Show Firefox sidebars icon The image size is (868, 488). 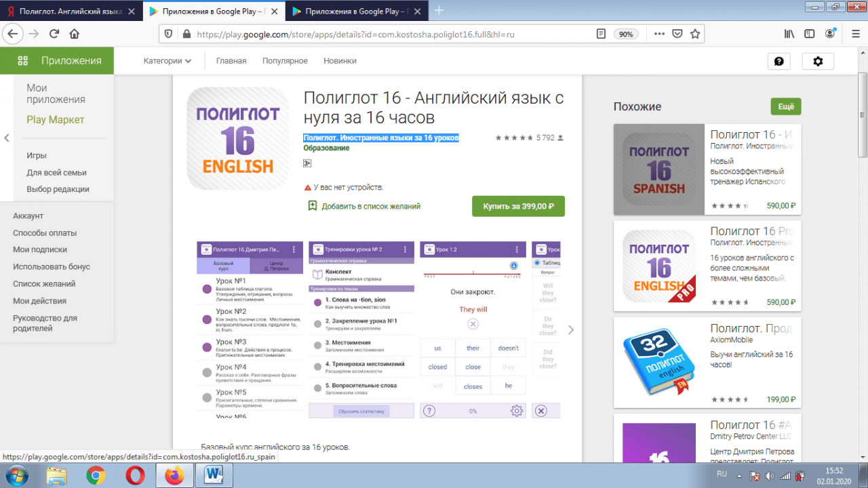coord(809,34)
